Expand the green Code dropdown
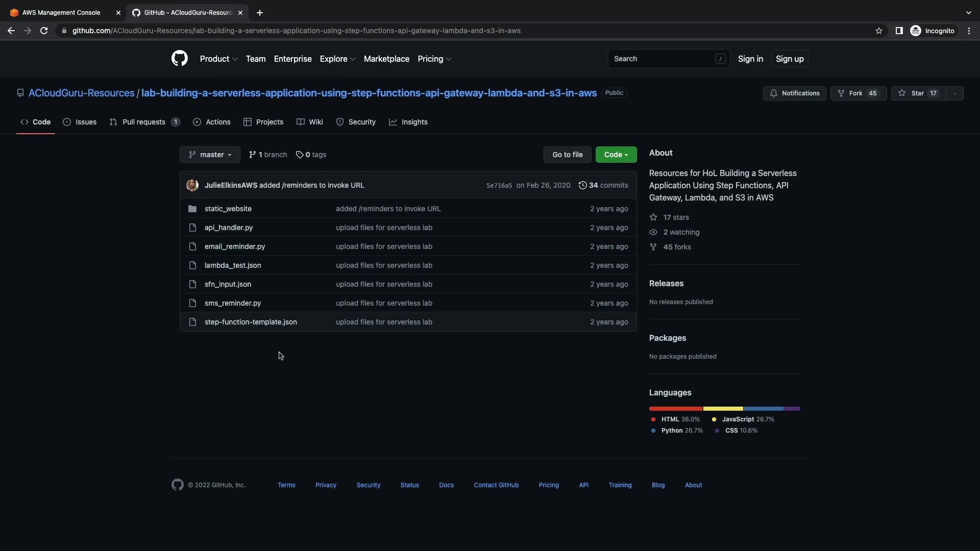Image resolution: width=980 pixels, height=551 pixels. pos(616,155)
